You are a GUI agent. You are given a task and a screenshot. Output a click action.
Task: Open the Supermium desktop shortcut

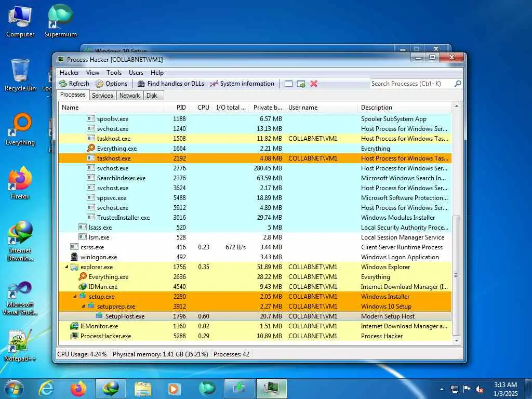click(60, 21)
